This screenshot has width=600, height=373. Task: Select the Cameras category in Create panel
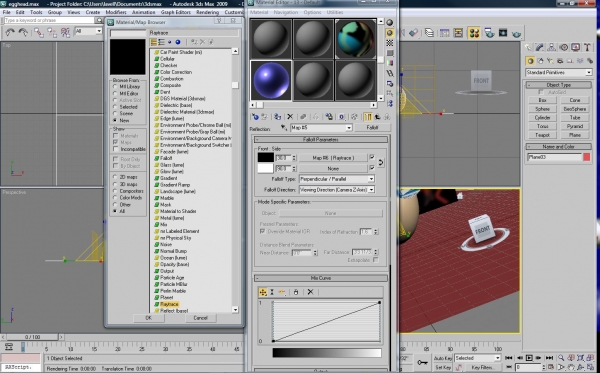pos(560,61)
